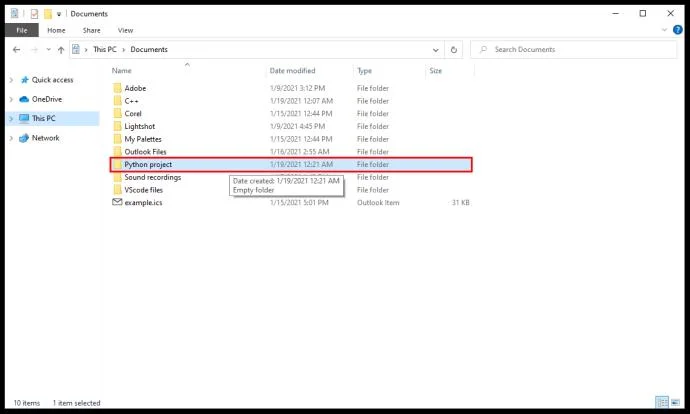Select Network in navigation pane

[45, 138]
